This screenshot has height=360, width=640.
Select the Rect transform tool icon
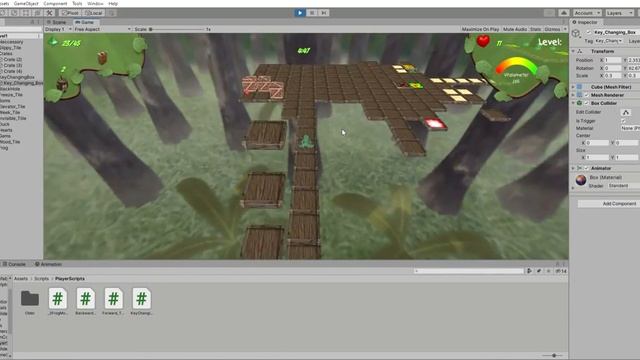pos(26,13)
